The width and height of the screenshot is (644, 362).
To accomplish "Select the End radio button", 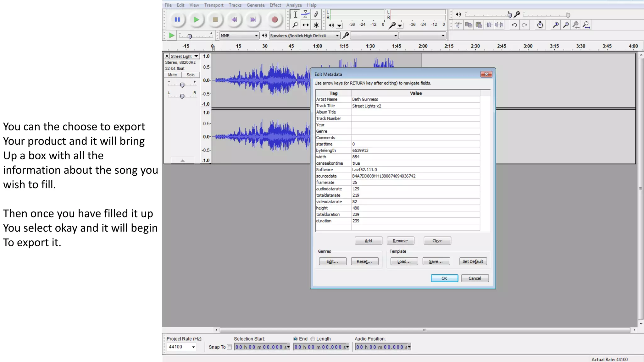I will click(295, 339).
